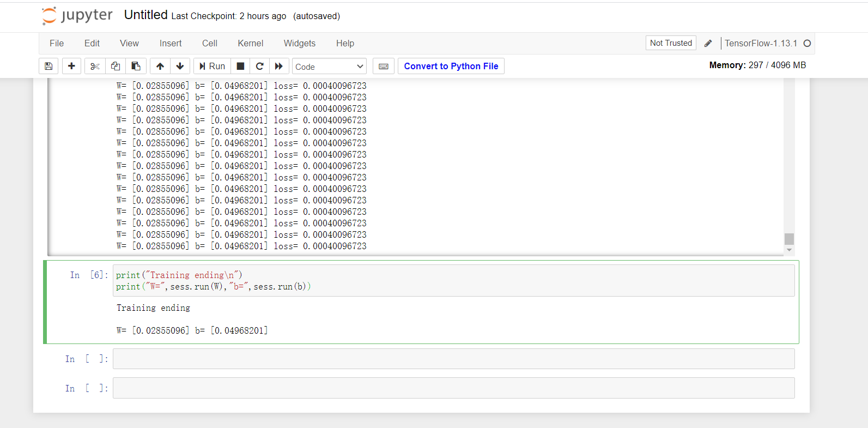Open the Kernel menu
This screenshot has width=868, height=428.
pyautogui.click(x=250, y=43)
